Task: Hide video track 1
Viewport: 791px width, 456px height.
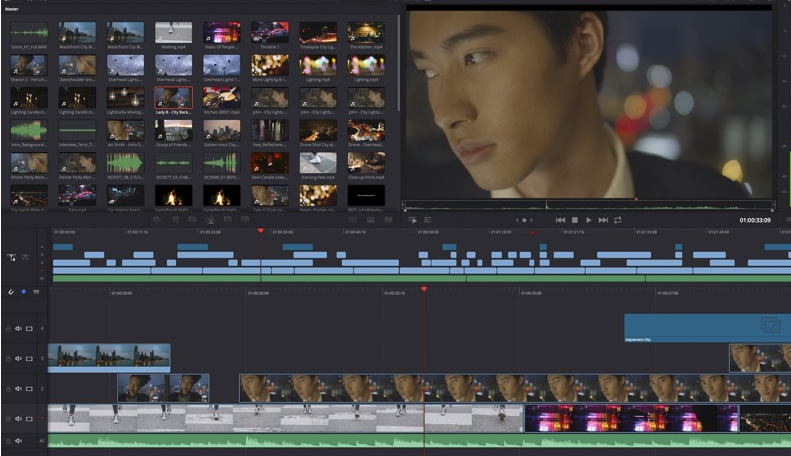Action: tap(29, 419)
